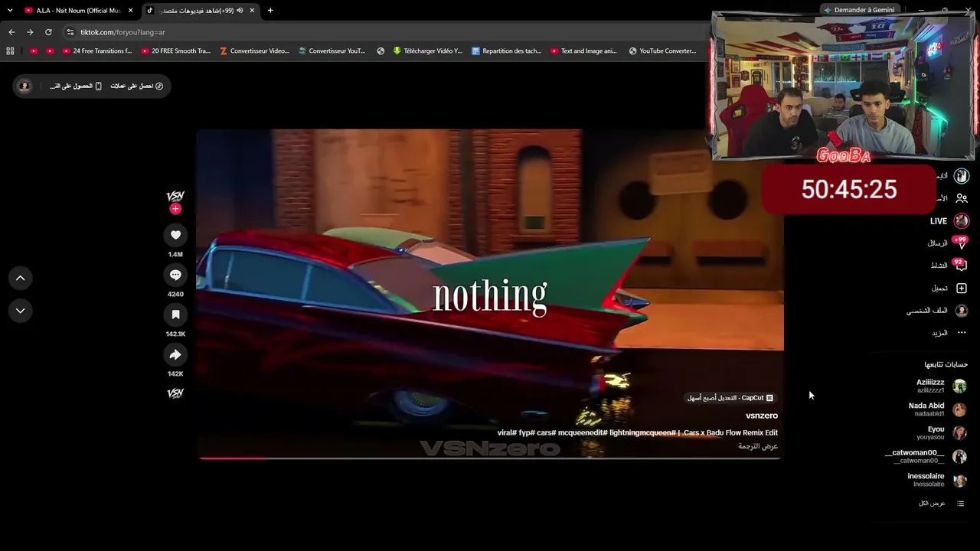Open the VSN creator avatar above likes
980x551 pixels.
[x=175, y=196]
